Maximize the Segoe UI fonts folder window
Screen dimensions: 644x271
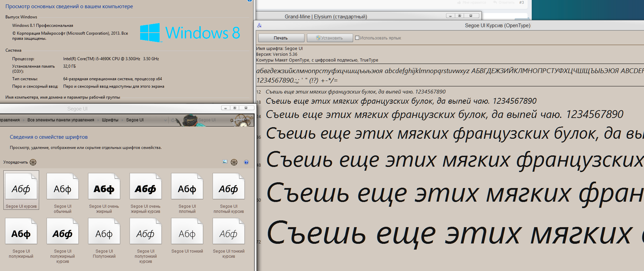coord(235,108)
